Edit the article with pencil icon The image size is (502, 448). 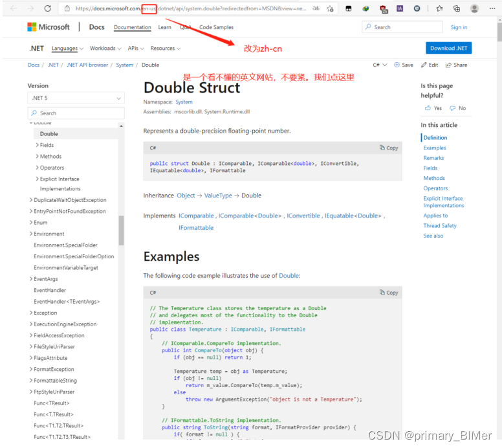(430, 65)
